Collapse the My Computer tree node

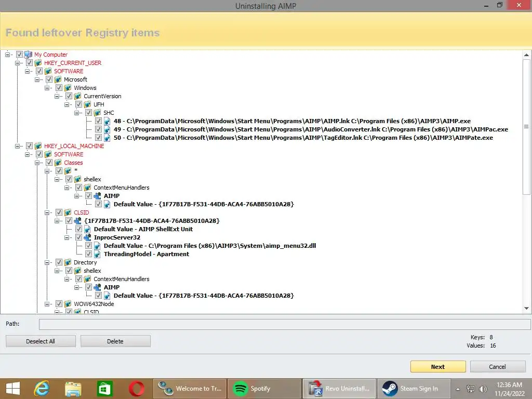pos(7,54)
